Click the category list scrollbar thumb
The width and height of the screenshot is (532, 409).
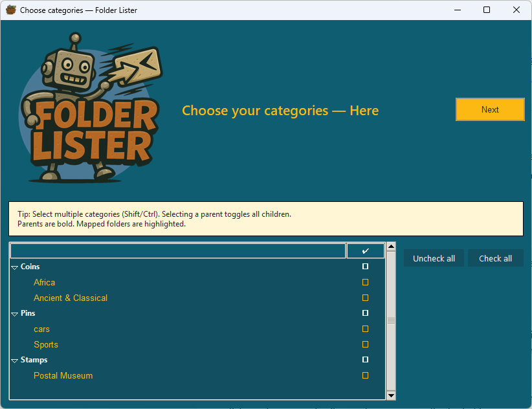(391, 320)
